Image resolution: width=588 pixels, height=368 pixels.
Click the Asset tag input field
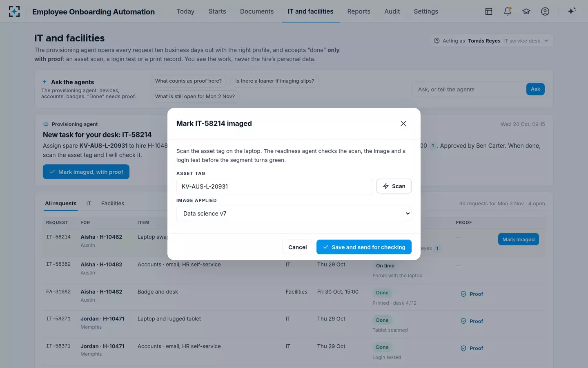[x=274, y=186]
